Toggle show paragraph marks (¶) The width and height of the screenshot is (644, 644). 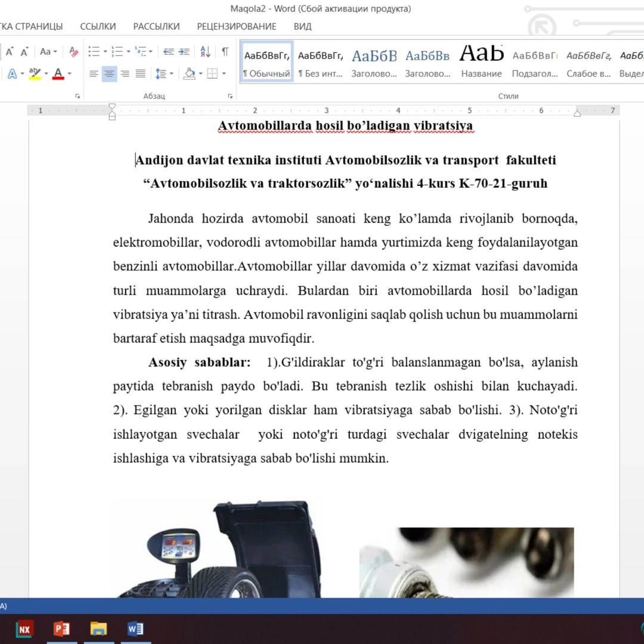(225, 52)
